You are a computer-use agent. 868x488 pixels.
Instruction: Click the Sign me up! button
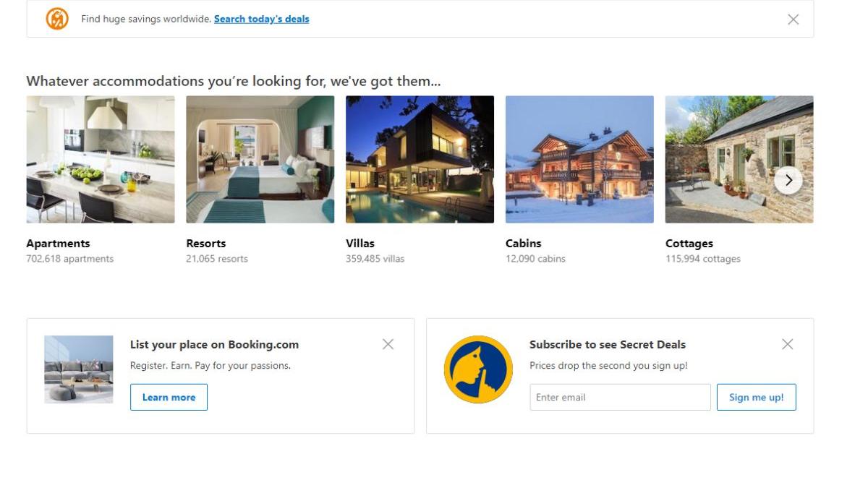756,397
